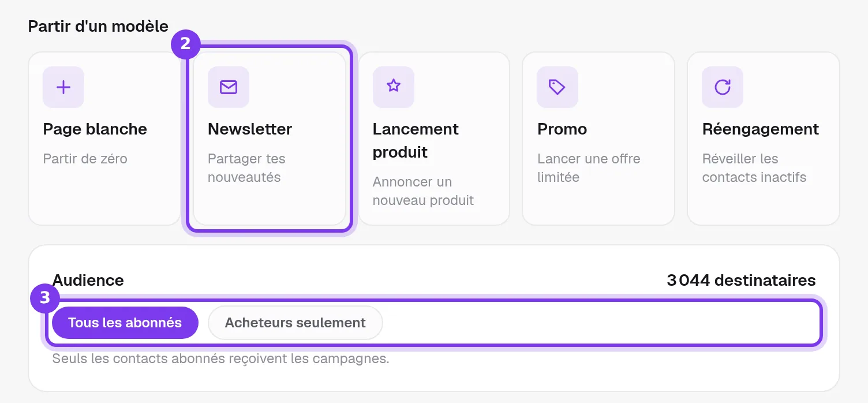The height and width of the screenshot is (403, 868).
Task: Switch audience to Acheteurs seulement
Action: [295, 323]
